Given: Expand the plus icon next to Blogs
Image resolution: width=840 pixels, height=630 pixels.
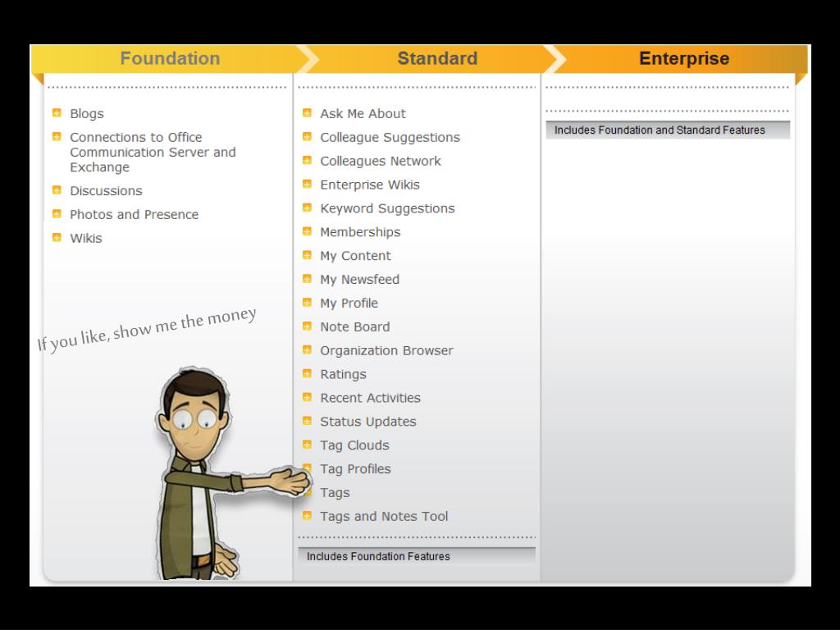Looking at the screenshot, I should click(57, 112).
